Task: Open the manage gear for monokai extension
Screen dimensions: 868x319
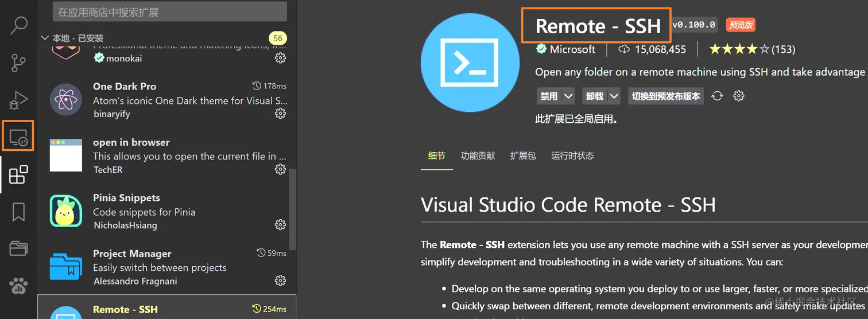Action: point(280,57)
